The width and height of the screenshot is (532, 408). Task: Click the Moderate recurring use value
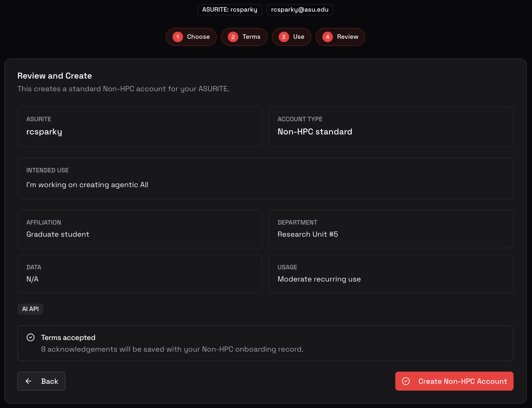tap(319, 279)
